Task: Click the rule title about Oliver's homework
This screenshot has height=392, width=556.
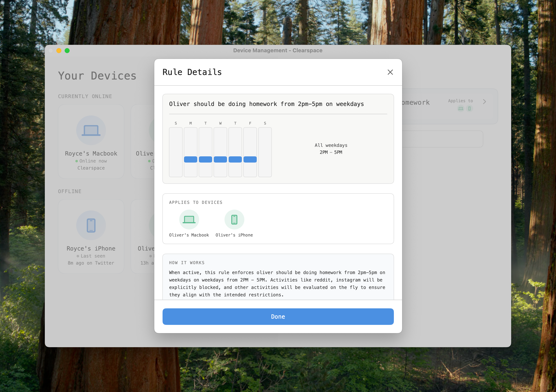Action: pyautogui.click(x=266, y=104)
